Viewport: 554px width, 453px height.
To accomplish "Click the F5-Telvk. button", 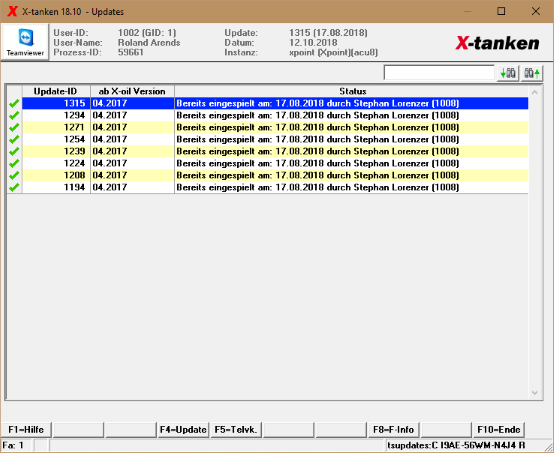I will click(x=236, y=430).
